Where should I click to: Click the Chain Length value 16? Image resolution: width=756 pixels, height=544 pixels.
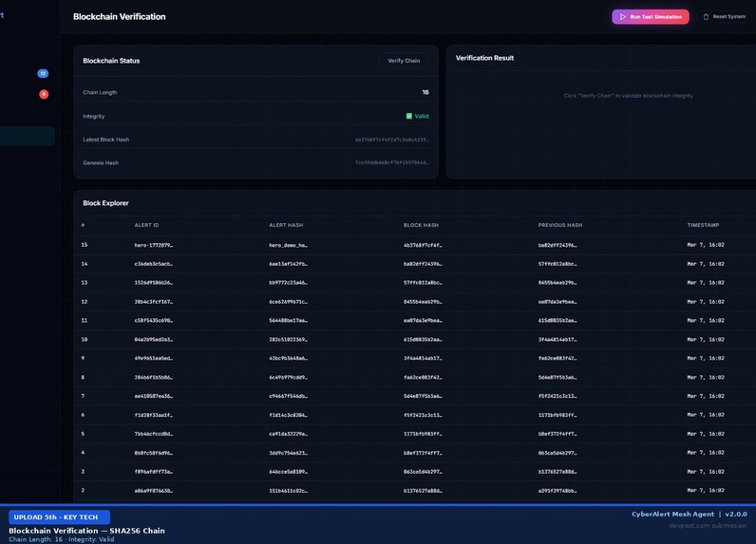pos(425,92)
